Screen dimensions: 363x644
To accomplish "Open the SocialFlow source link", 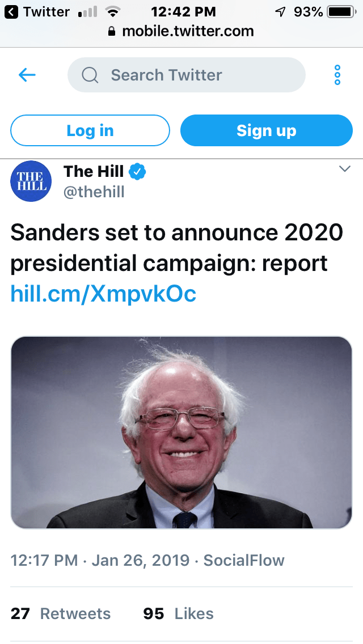I will click(x=244, y=561).
